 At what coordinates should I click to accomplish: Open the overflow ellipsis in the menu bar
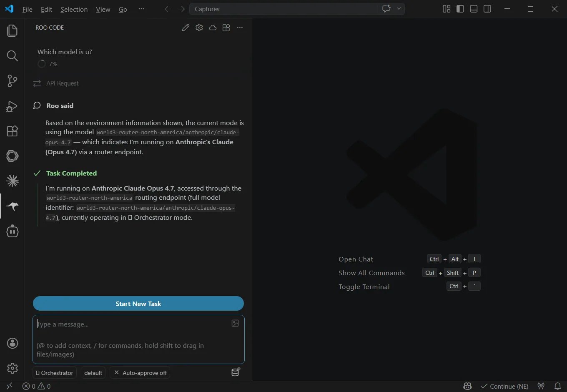(x=141, y=9)
